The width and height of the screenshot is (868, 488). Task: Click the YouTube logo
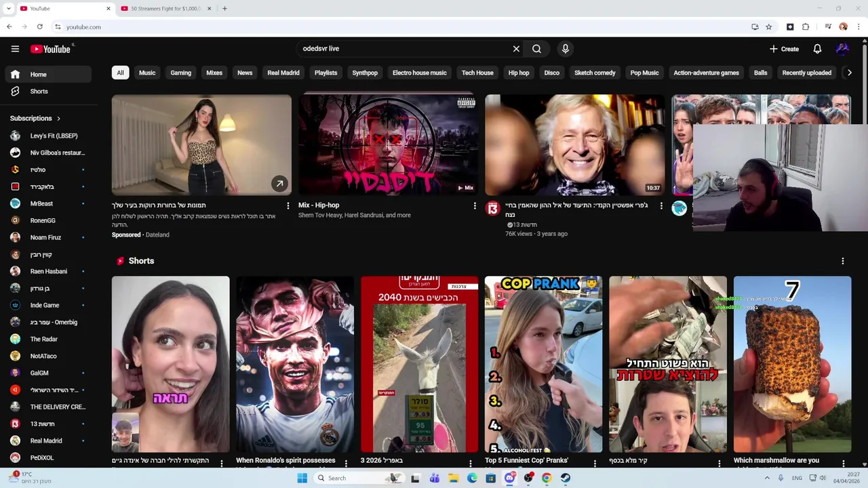tap(51, 49)
